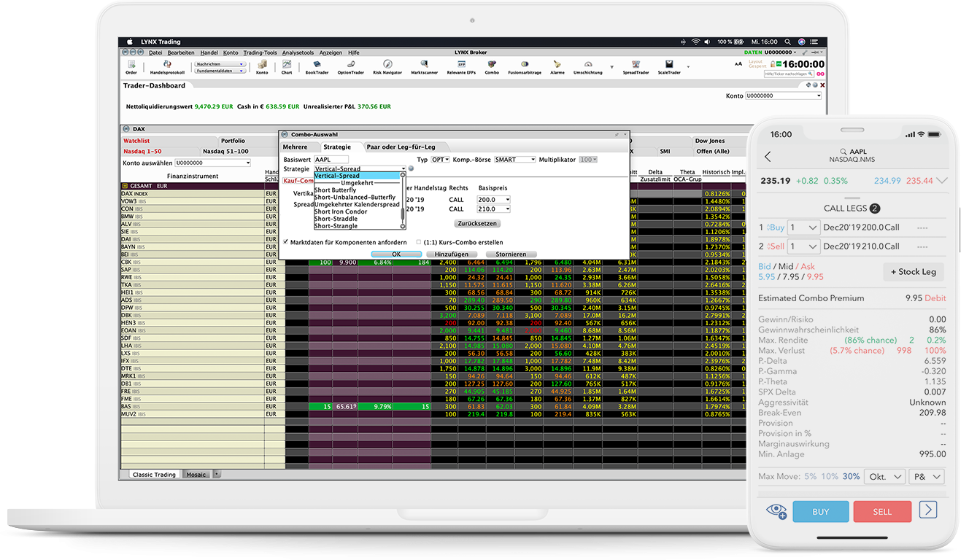Open the Handel menu
This screenshot has height=560, width=969.
(x=209, y=52)
